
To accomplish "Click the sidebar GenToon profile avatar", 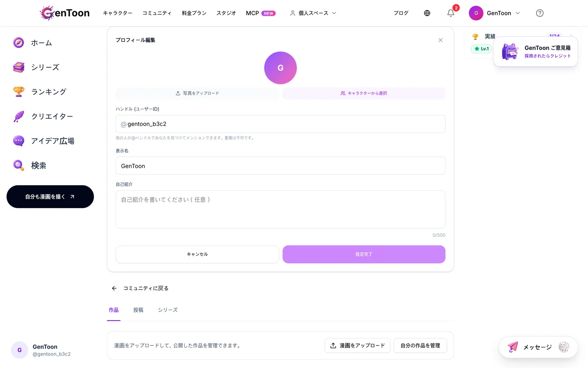I will click(20, 350).
